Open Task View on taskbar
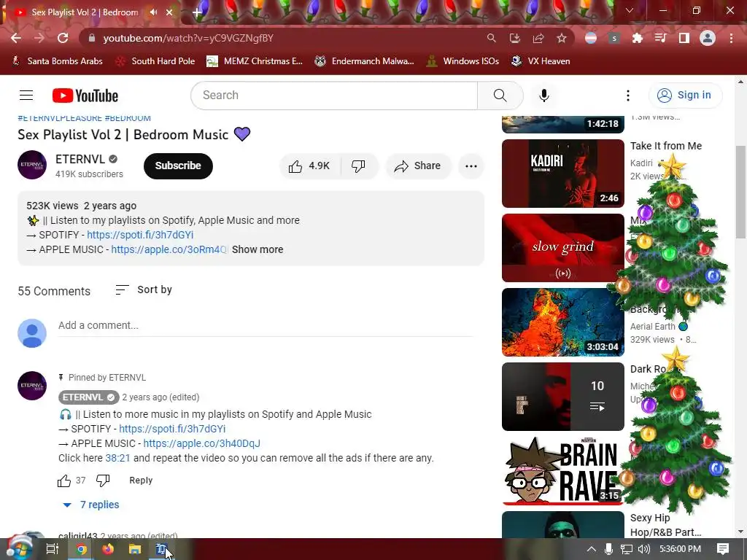This screenshot has height=560, width=747. click(x=53, y=549)
